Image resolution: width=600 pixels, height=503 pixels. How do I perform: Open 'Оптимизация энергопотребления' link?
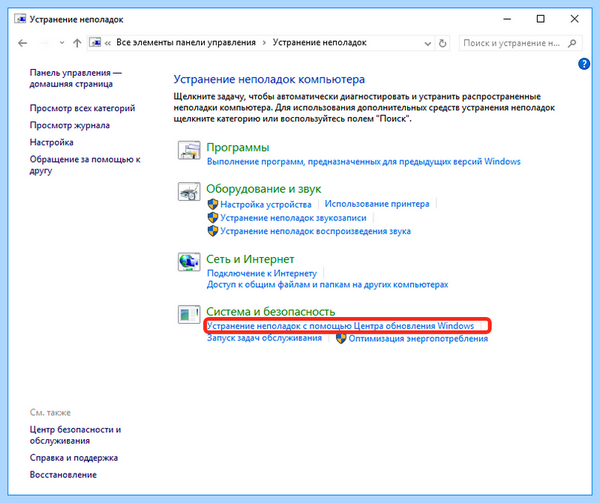[x=418, y=339]
